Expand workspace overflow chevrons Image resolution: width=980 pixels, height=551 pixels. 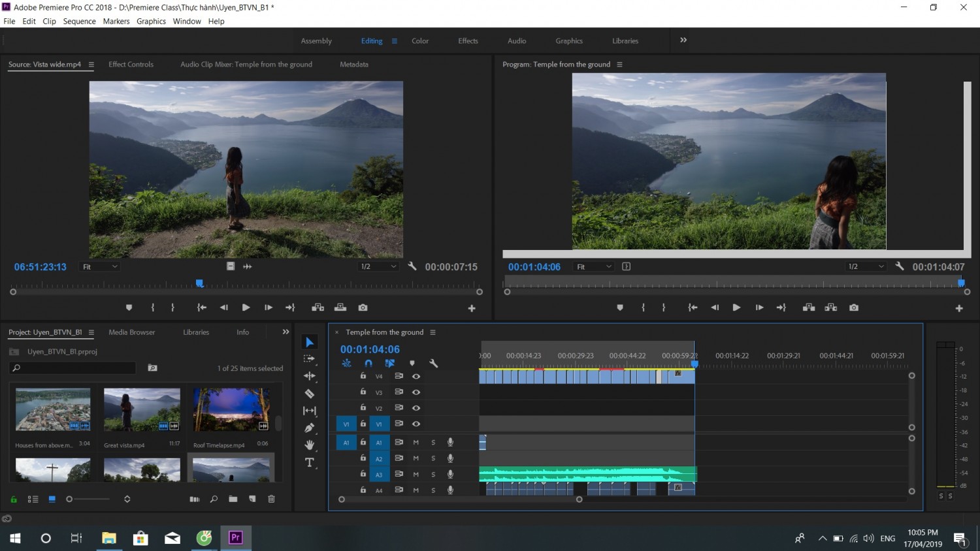[683, 40]
